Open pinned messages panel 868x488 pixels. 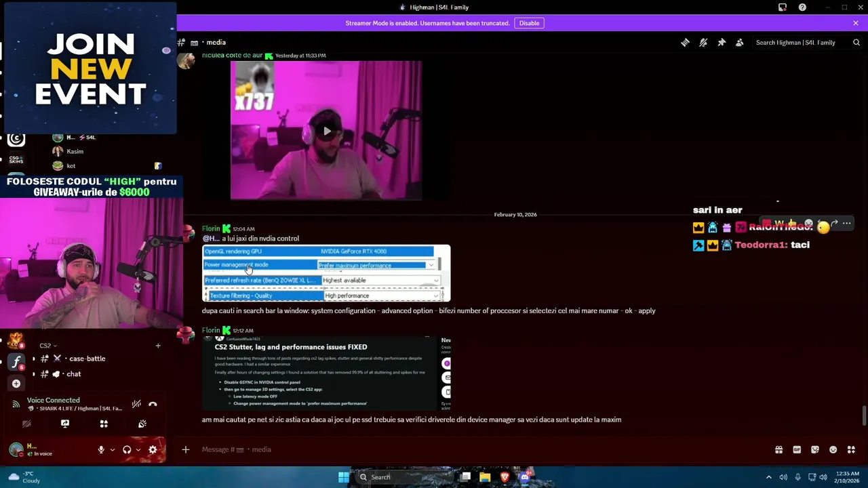[722, 42]
